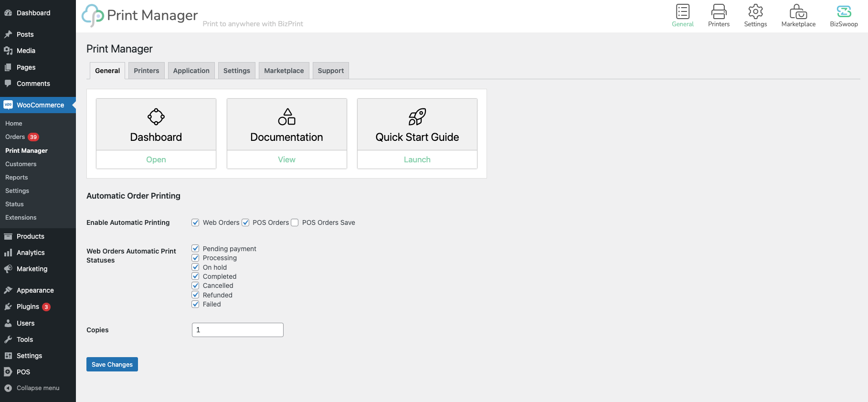Click the Users person icon

[x=8, y=323]
